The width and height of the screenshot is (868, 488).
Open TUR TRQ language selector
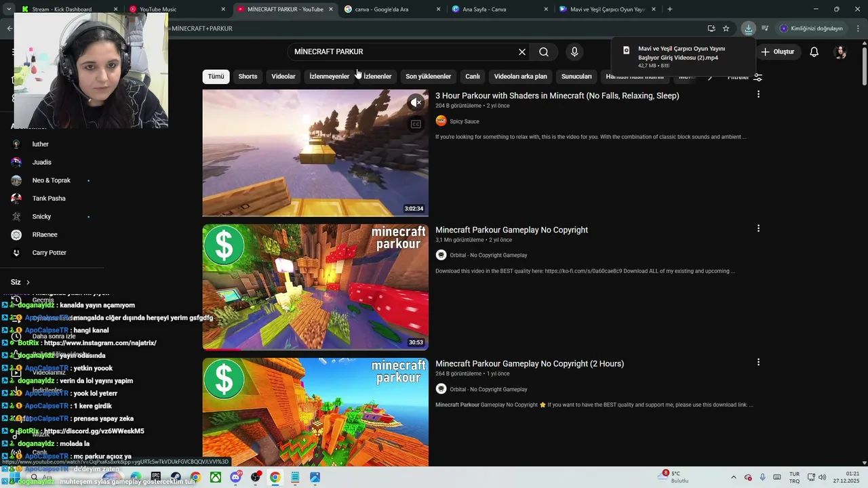(794, 477)
